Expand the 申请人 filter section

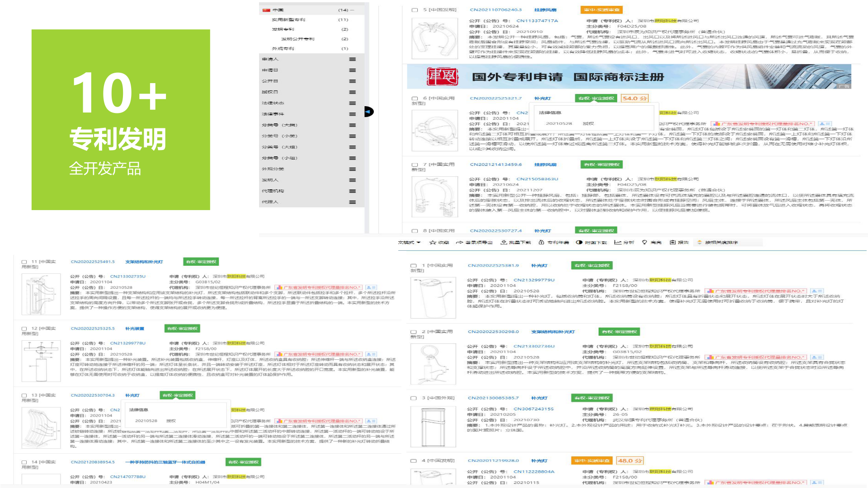(x=352, y=59)
